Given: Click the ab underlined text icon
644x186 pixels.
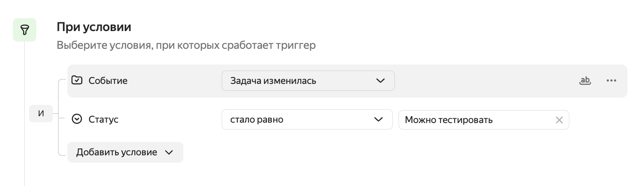Looking at the screenshot, I should [x=585, y=81].
